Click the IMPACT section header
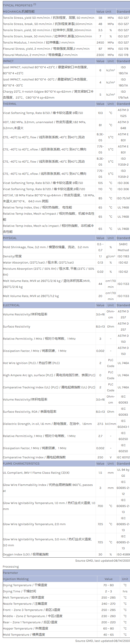Screen dimensions: 130x644 [x=8, y=61]
